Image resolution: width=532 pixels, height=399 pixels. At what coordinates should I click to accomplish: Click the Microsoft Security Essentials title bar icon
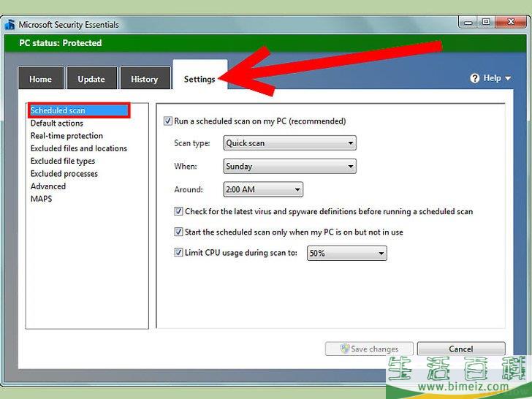point(9,24)
